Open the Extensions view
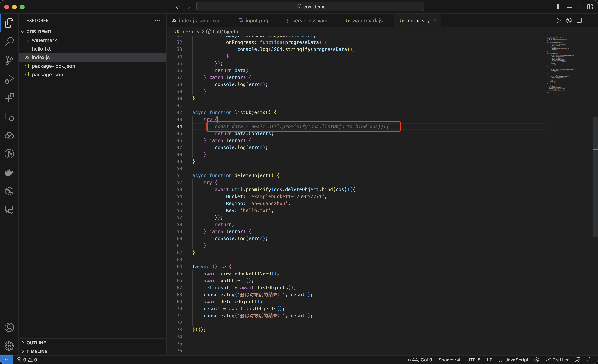598x364 pixels. pos(9,98)
